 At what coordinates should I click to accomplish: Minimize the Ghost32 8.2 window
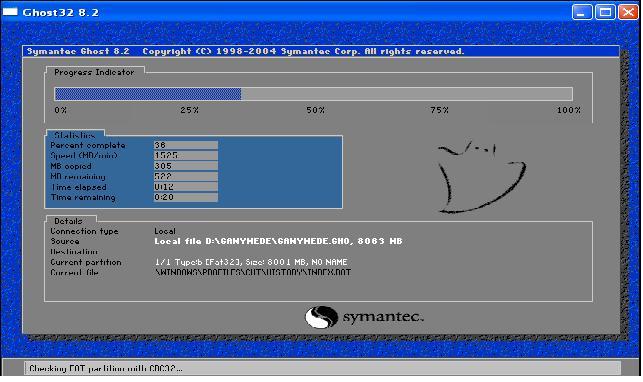(x=582, y=12)
